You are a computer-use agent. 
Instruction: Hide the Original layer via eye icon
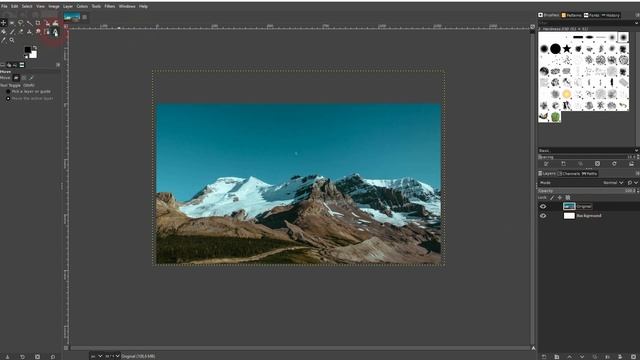(543, 206)
